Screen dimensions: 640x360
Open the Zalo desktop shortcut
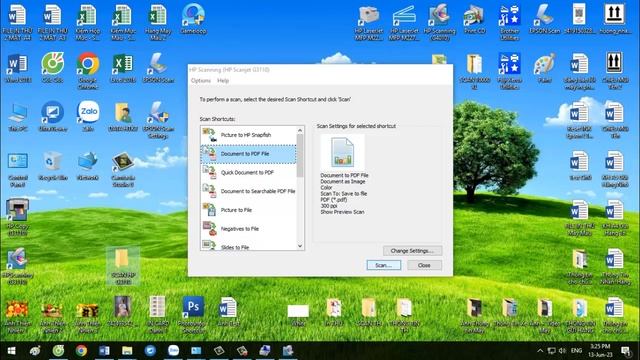88,116
